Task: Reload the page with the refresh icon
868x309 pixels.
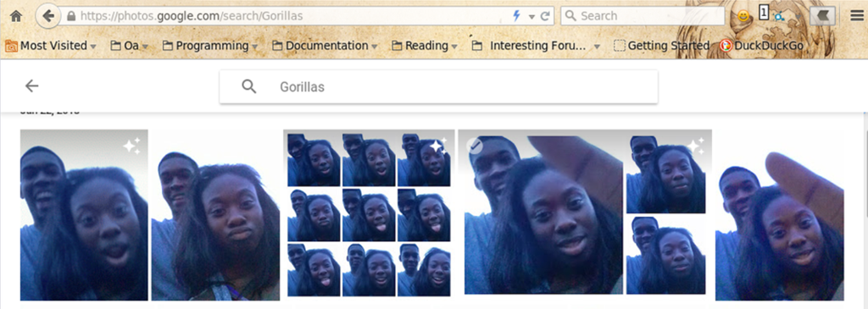Action: 545,17
